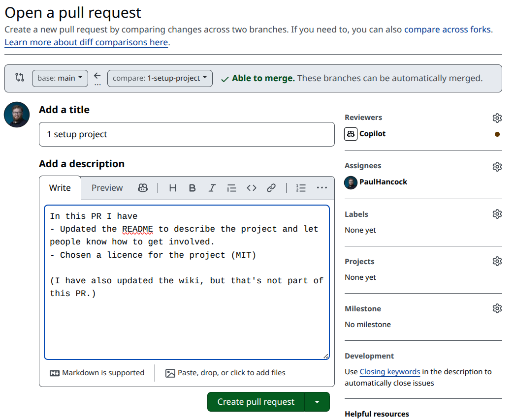Screen dimensions: 515x420
Task: Click the Create pull request button
Action: [x=256, y=402]
